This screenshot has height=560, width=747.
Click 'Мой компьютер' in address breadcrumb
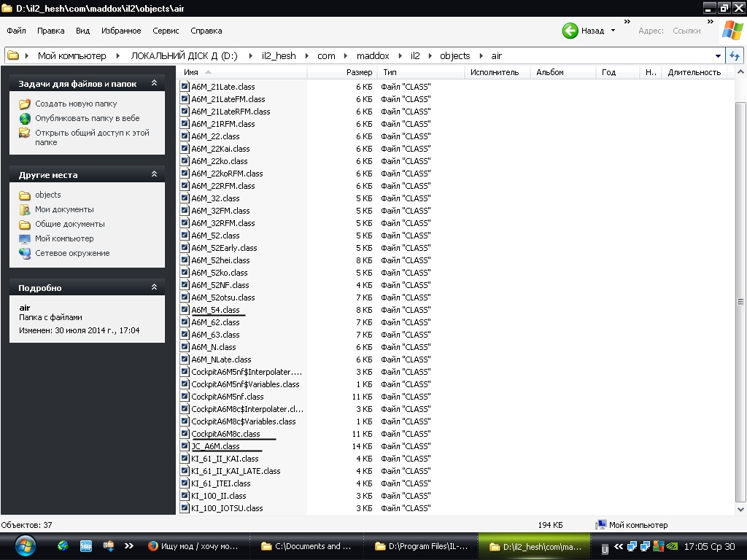point(72,55)
